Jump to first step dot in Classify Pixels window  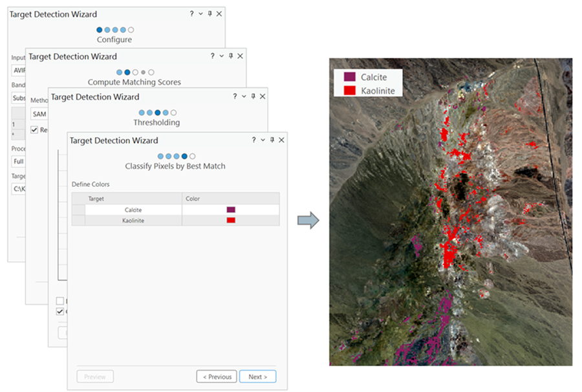click(x=160, y=157)
